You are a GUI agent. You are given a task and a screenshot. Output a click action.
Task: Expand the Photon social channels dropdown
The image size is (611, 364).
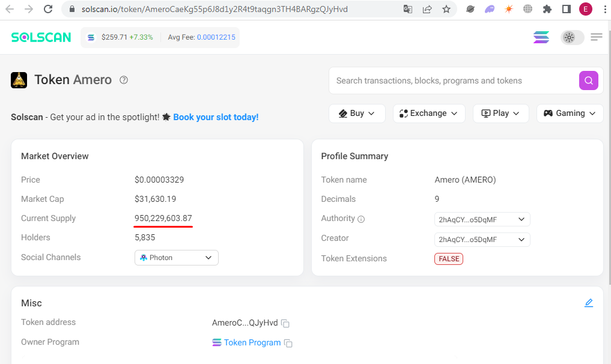coord(177,258)
